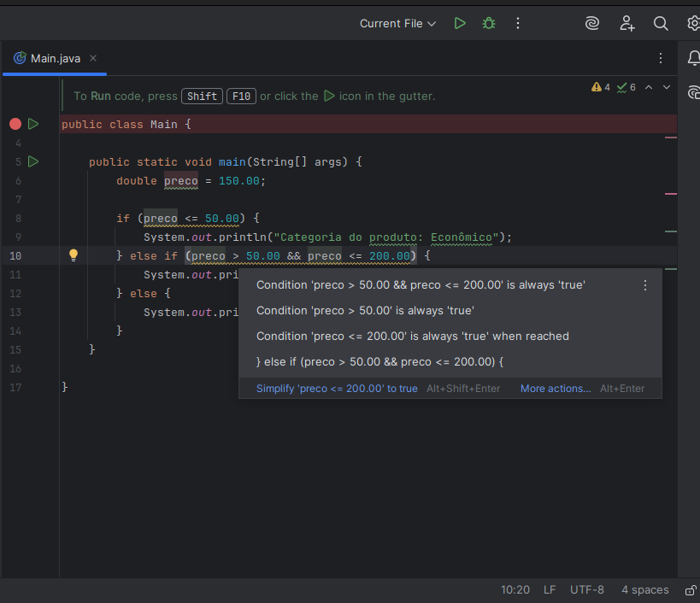Open Search Everywhere magnifier icon
This screenshot has width=700, height=603.
661,23
